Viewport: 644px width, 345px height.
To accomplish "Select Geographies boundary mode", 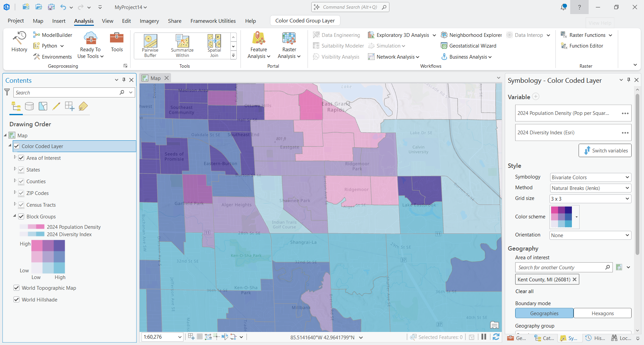I will coord(544,313).
